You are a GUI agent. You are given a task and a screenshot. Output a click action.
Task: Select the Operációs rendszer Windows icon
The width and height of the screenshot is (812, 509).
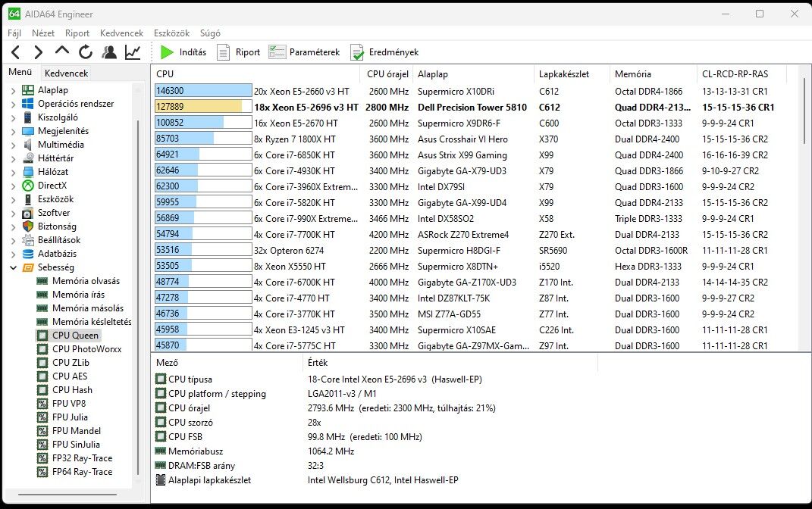[x=28, y=104]
